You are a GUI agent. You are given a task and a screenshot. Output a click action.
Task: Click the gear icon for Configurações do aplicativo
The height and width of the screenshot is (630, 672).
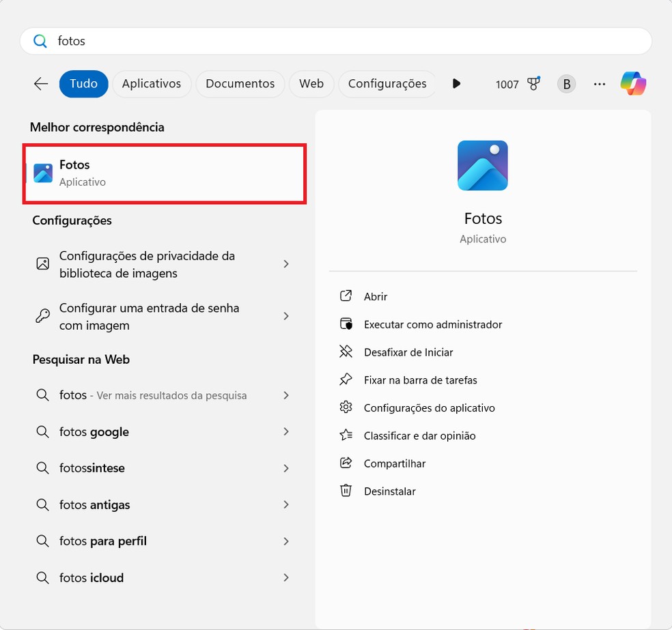pos(346,407)
